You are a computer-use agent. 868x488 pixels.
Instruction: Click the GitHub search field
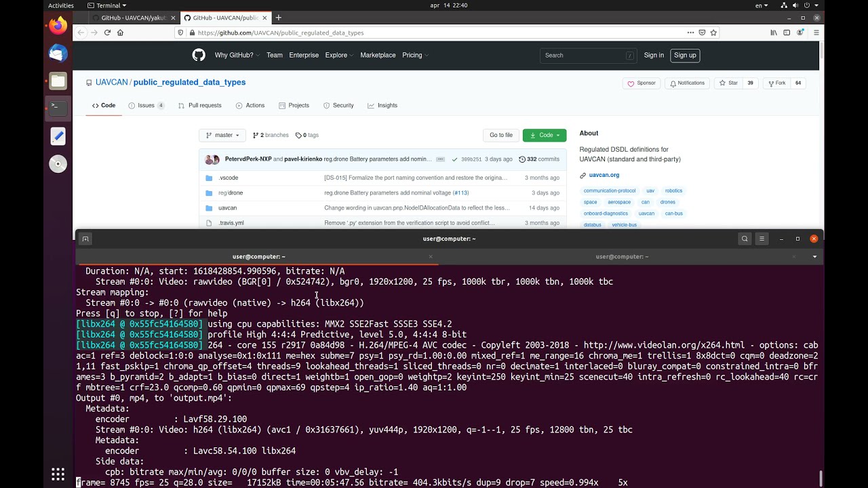pyautogui.click(x=589, y=55)
